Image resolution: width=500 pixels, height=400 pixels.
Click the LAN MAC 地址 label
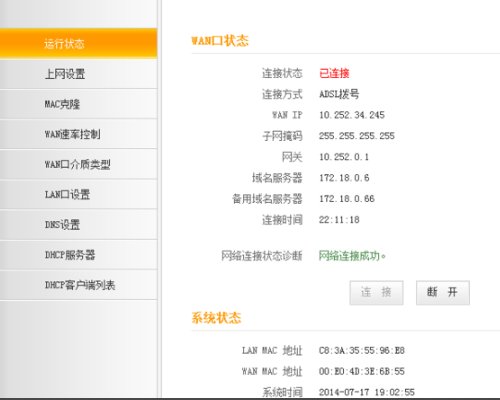[x=272, y=351]
